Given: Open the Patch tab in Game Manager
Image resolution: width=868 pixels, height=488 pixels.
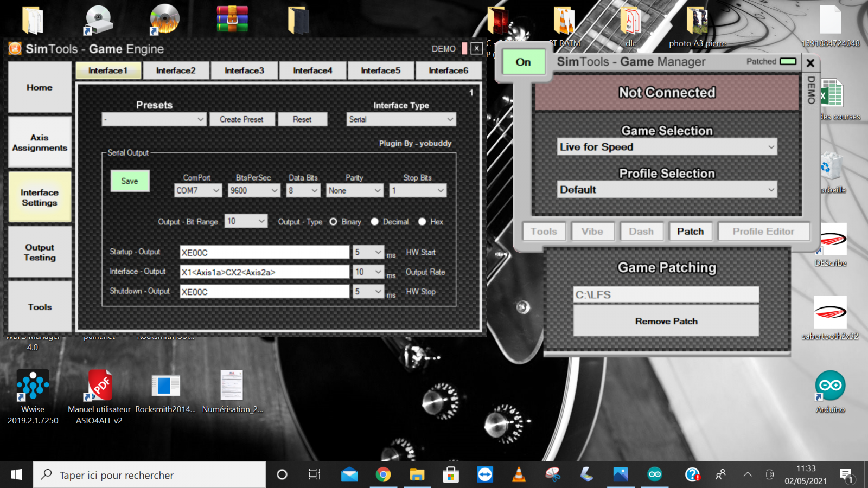Looking at the screenshot, I should pyautogui.click(x=690, y=232).
